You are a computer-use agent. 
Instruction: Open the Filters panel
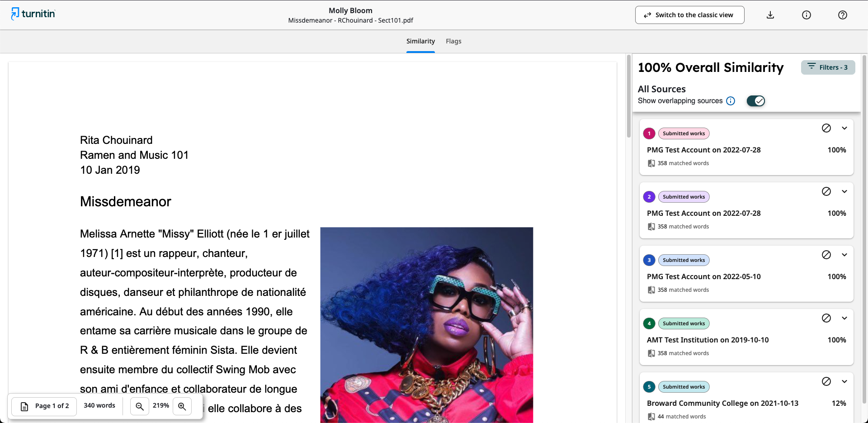828,67
